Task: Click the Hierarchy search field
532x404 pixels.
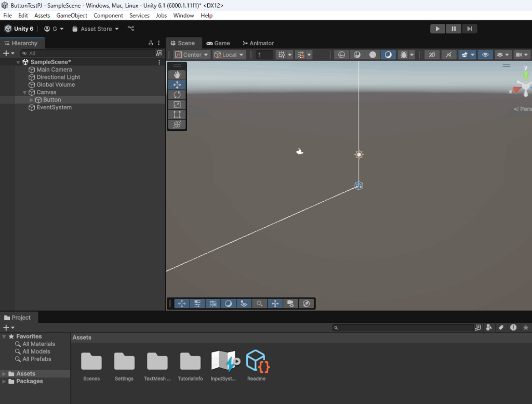Action: tap(87, 54)
